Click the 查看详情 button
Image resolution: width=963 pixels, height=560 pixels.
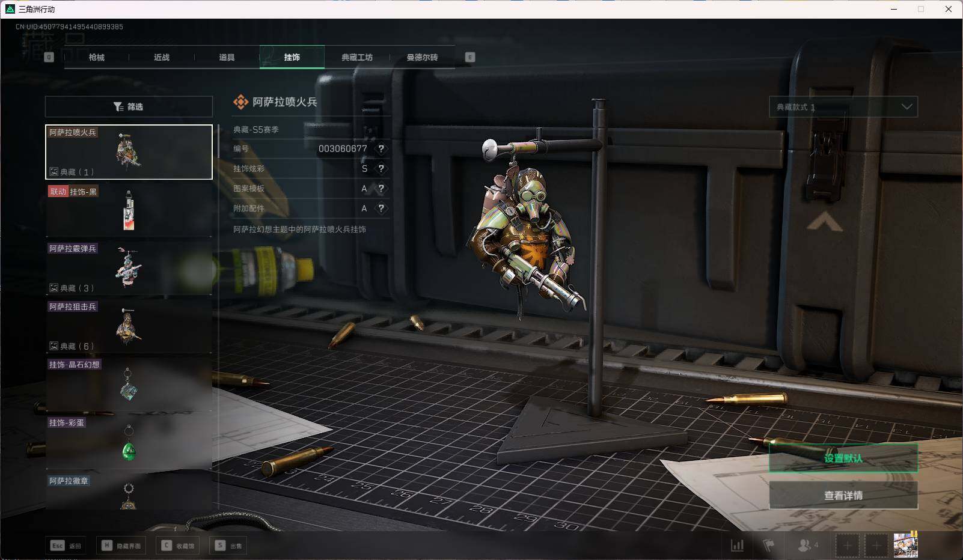point(843,496)
